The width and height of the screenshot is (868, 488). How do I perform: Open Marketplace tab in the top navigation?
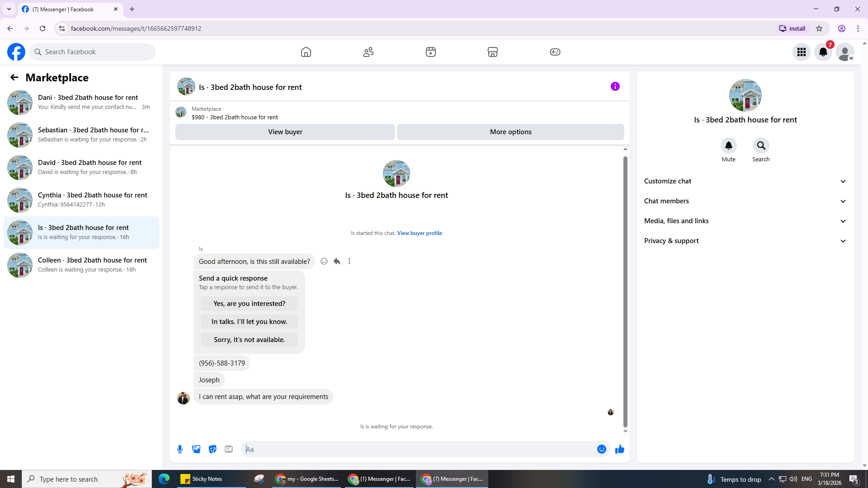[492, 52]
